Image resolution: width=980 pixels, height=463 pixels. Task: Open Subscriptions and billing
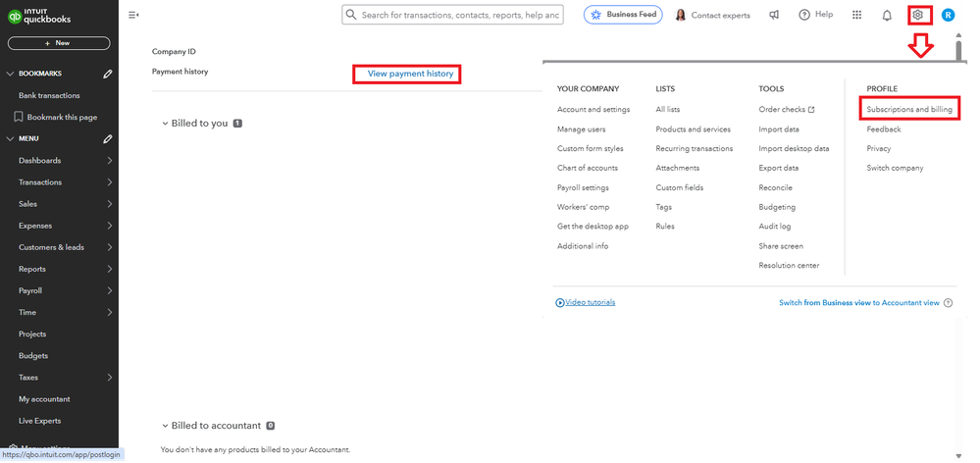(909, 109)
